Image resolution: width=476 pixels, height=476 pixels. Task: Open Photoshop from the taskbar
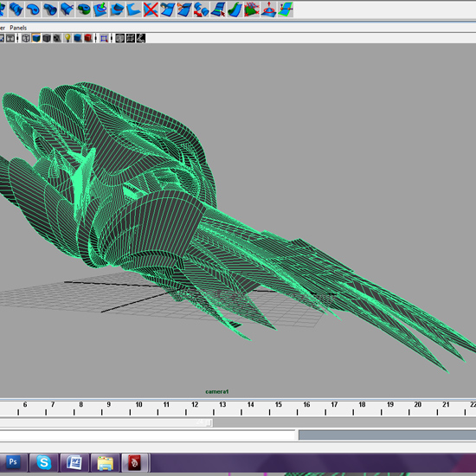click(x=13, y=462)
